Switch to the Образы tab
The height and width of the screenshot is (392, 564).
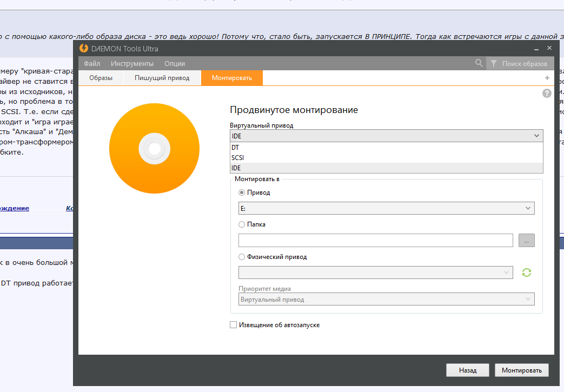101,78
